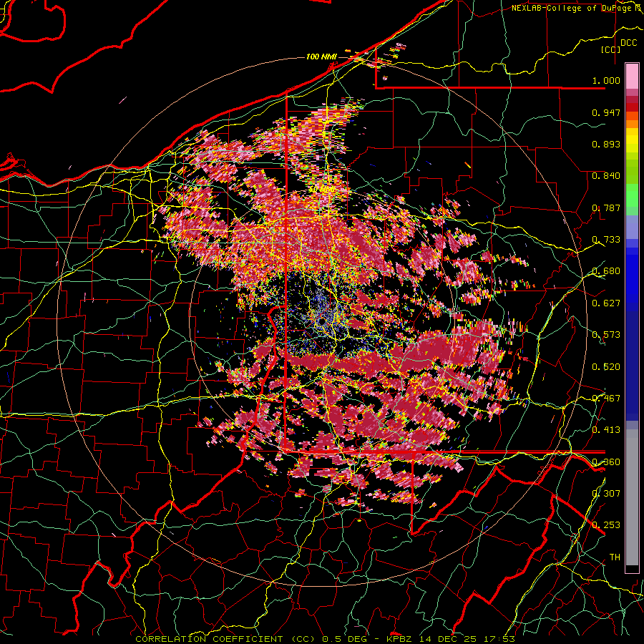Viewport: 644px width, 644px height.
Task: Select the 0.680 scale value
Action: (606, 270)
